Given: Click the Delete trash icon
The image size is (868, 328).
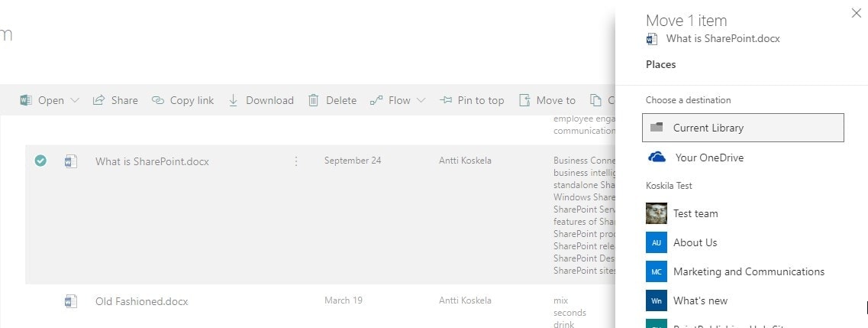Looking at the screenshot, I should click(313, 100).
